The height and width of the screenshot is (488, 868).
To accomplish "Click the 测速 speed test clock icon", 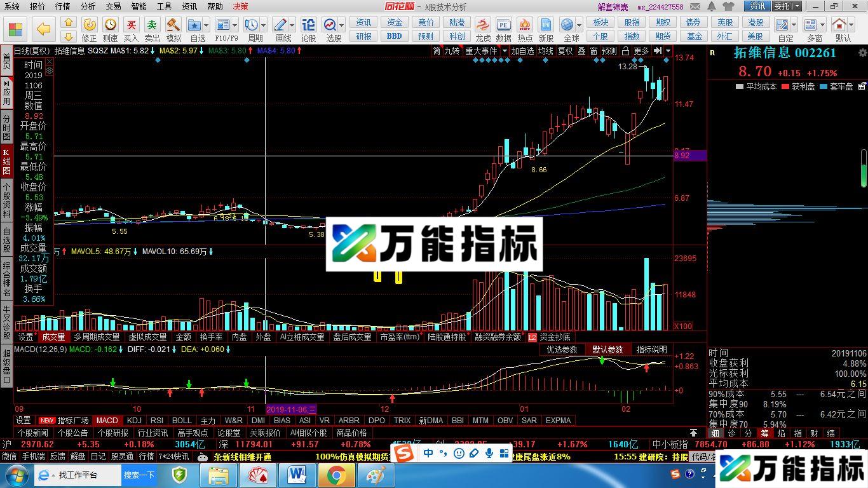I will pos(109,25).
